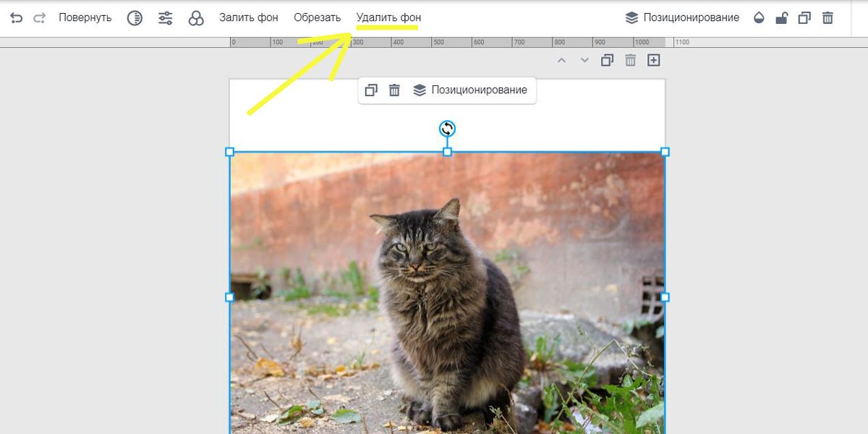
Task: Open the sliders adjustments icon
Action: [166, 18]
